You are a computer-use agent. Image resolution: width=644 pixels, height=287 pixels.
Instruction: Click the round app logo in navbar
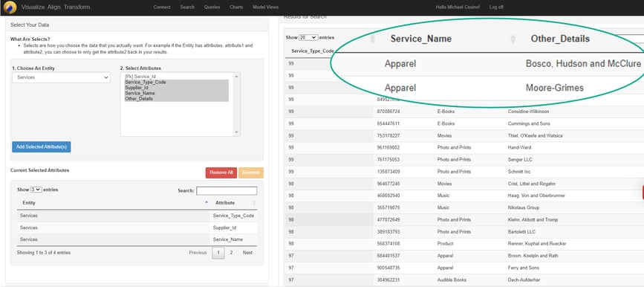coord(10,7)
